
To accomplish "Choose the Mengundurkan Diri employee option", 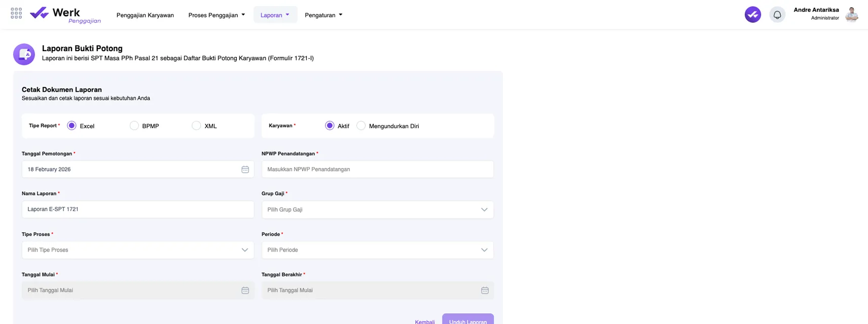I will pos(361,126).
